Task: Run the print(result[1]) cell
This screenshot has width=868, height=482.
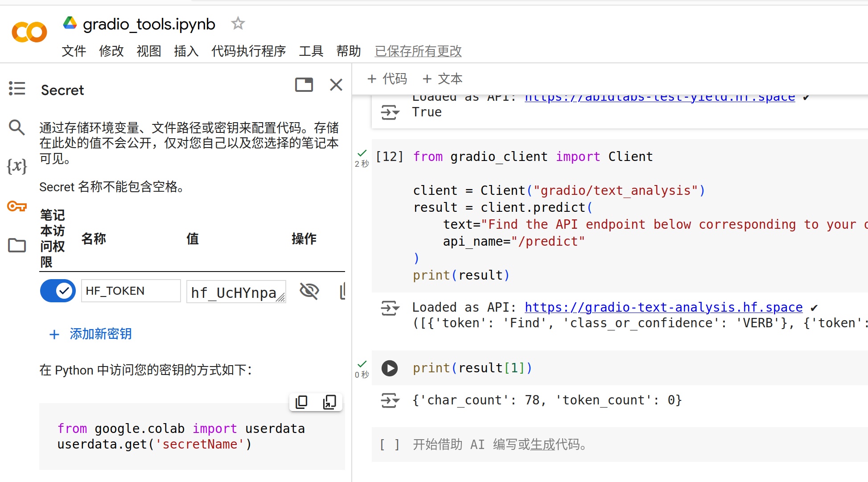Action: (389, 368)
